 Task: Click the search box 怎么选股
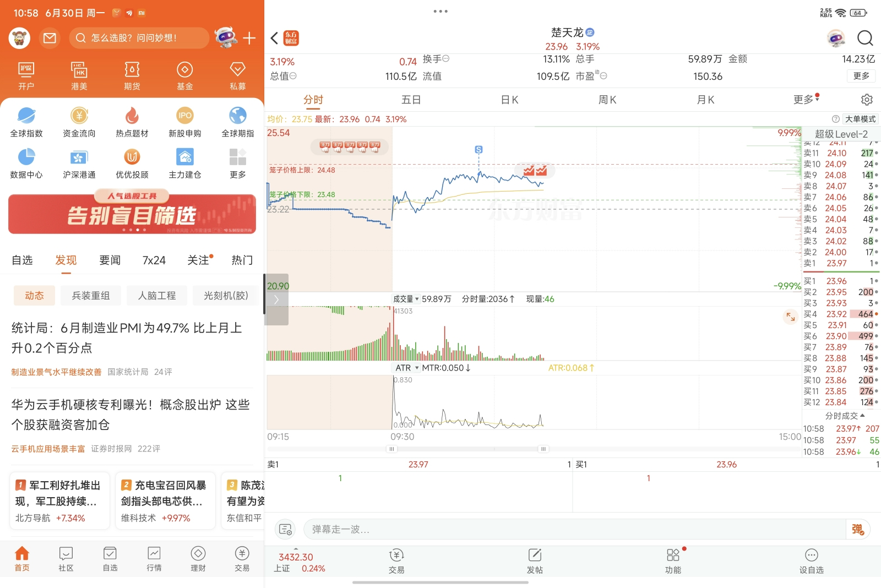(x=139, y=38)
